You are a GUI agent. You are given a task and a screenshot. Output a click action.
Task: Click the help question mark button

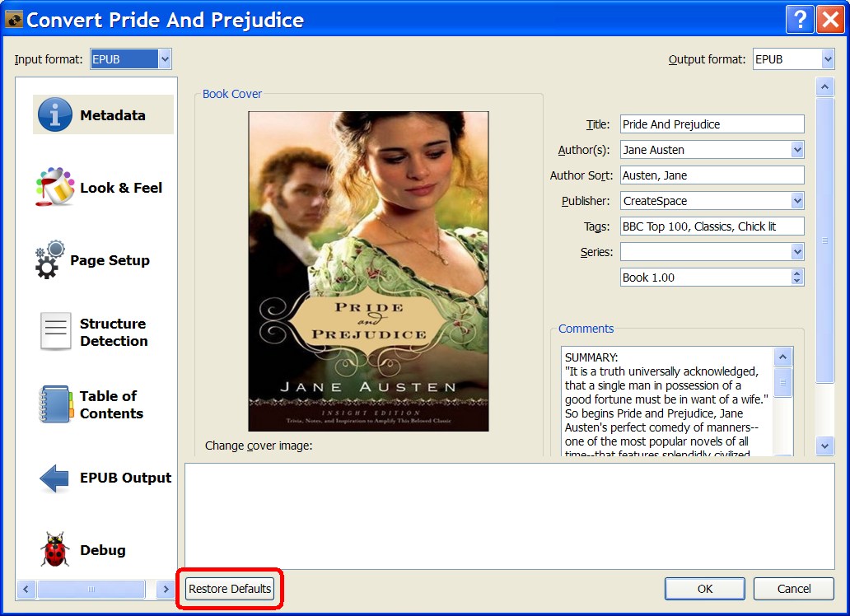tap(800, 20)
